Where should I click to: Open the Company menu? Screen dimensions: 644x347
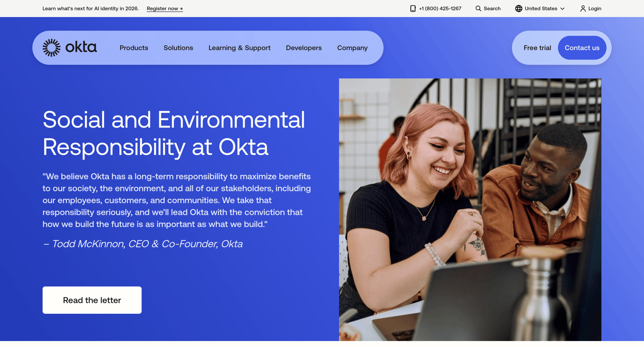(x=352, y=48)
